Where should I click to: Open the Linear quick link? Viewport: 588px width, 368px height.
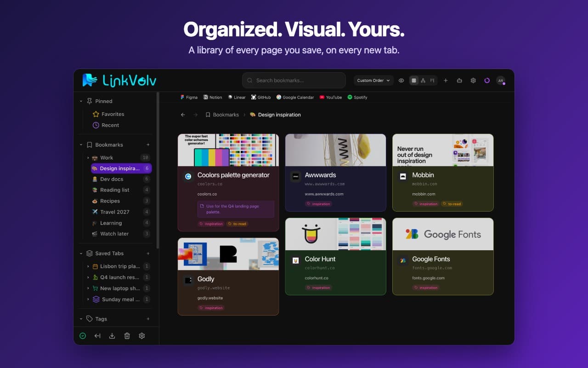[x=237, y=98]
